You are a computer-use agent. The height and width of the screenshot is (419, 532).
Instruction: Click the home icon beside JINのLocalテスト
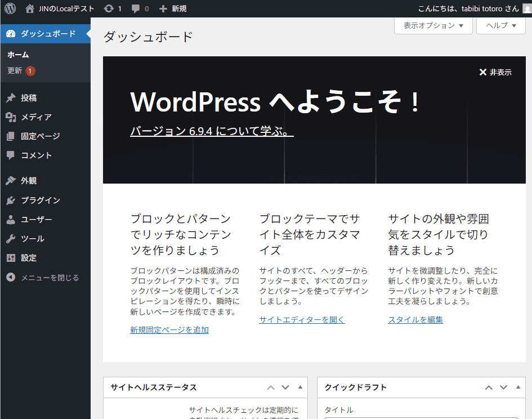(30, 8)
